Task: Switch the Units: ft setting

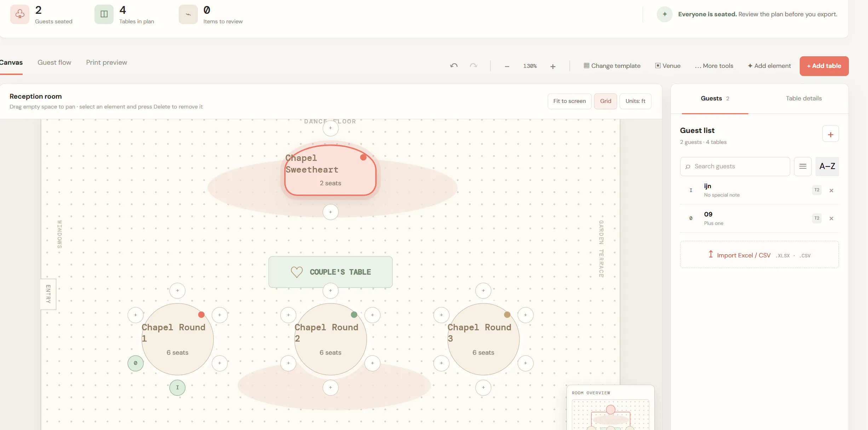Action: coord(635,101)
